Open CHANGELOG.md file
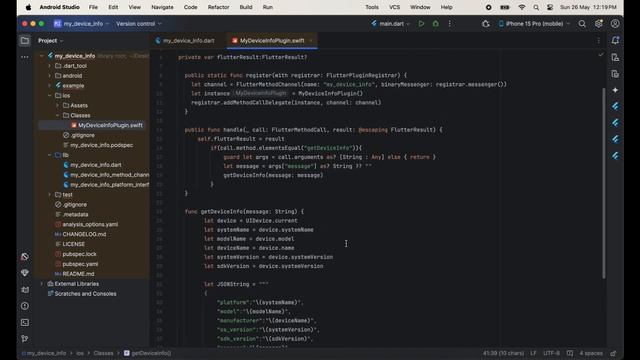Screen dimensions: 640x360 click(x=80, y=234)
